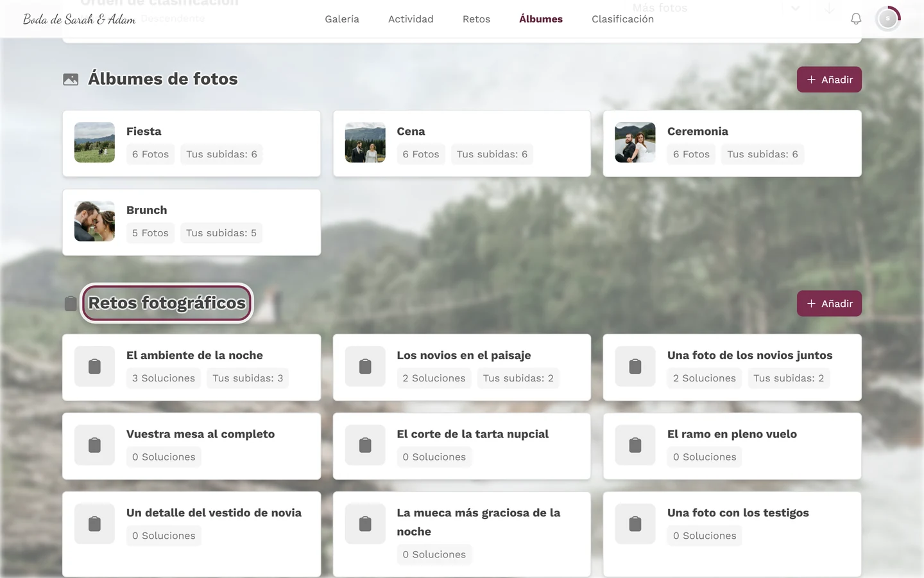The width and height of the screenshot is (924, 578).
Task: Add a new photo challenge with Añadir
Action: [829, 304]
